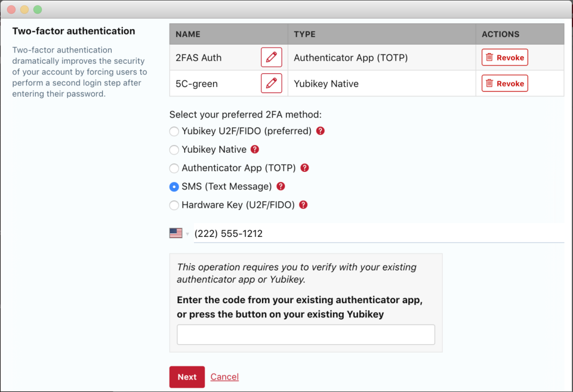Select Hardware Key (U2F/FIDO) option
This screenshot has width=573, height=392.
174,205
